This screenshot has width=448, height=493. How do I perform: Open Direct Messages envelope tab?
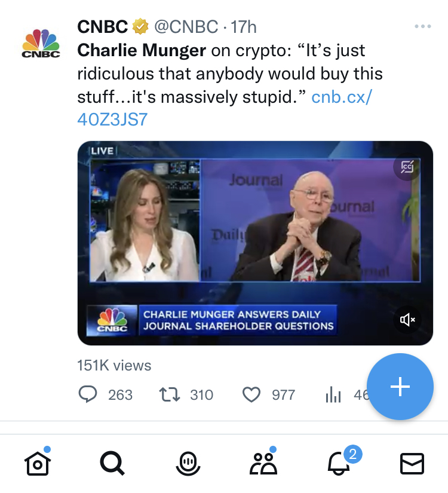412,463
